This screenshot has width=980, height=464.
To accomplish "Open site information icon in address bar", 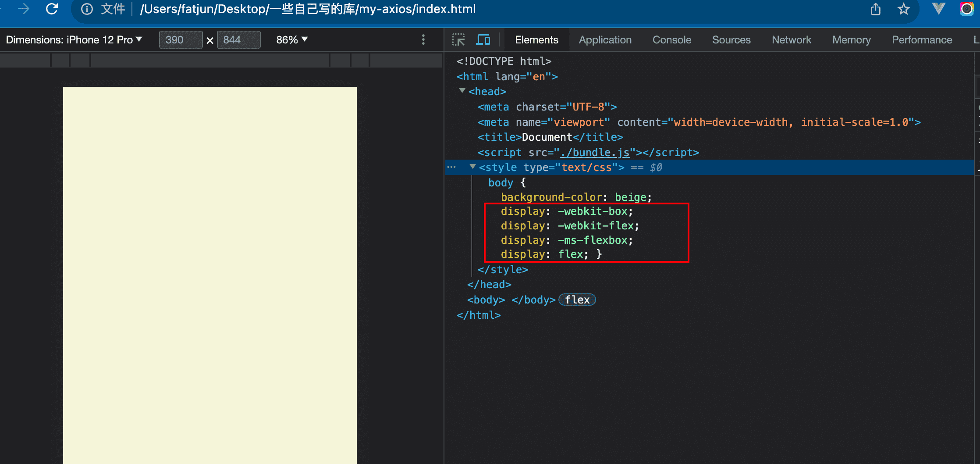I will click(x=87, y=9).
